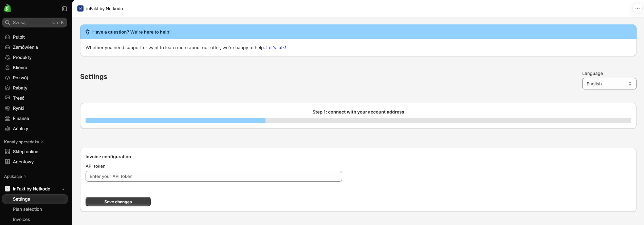Viewport: 644px width, 225px height.
Task: Open the Klienci menu item
Action: coord(35,67)
